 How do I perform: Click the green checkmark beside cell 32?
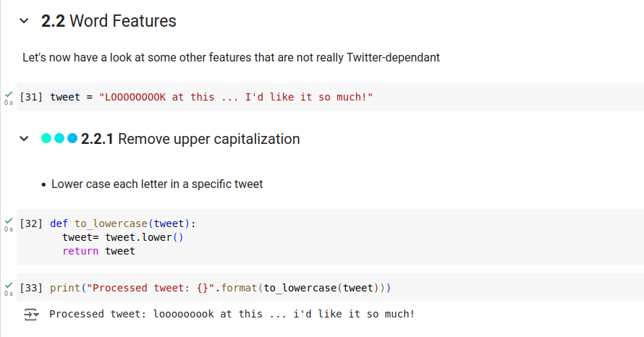coord(8,221)
